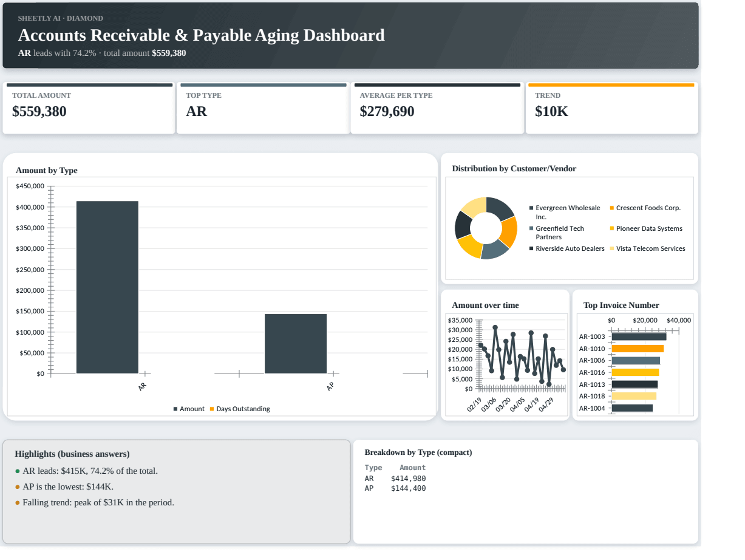The image size is (745, 560).
Task: Click the AR-1010 orange bar
Action: click(x=638, y=349)
